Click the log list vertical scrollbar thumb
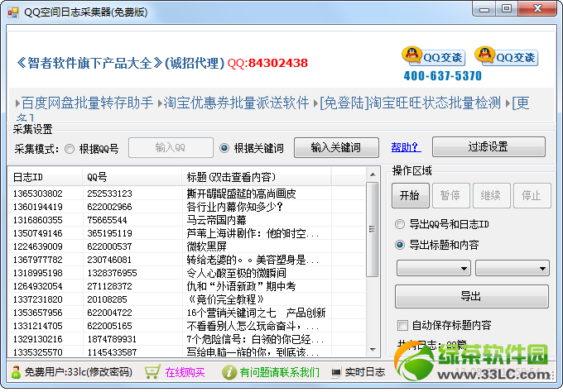This screenshot has height=392, width=563. click(373, 230)
